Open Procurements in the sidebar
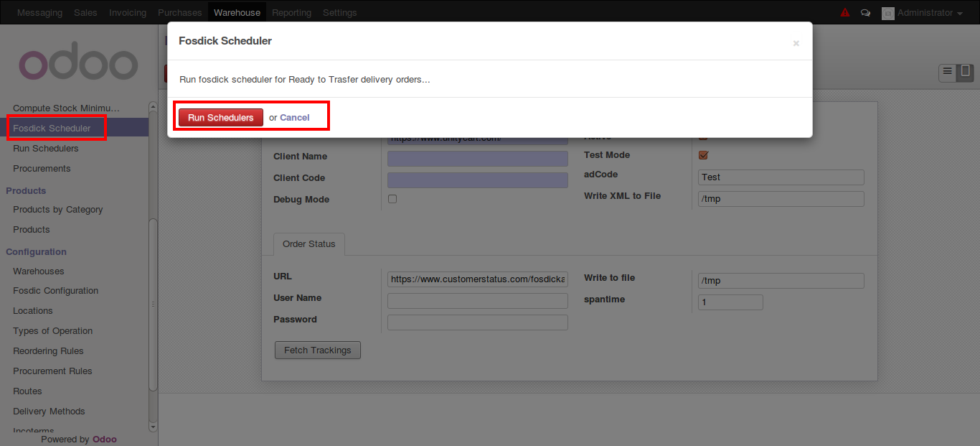 click(42, 169)
